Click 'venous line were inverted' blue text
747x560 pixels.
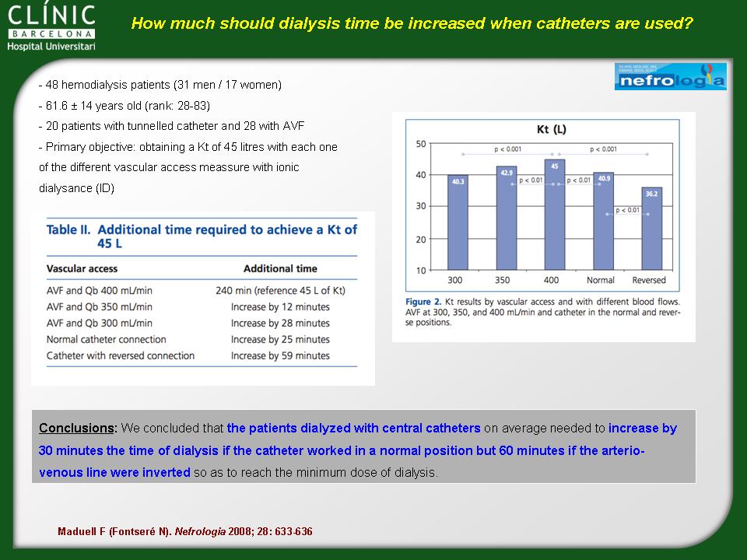click(x=114, y=472)
